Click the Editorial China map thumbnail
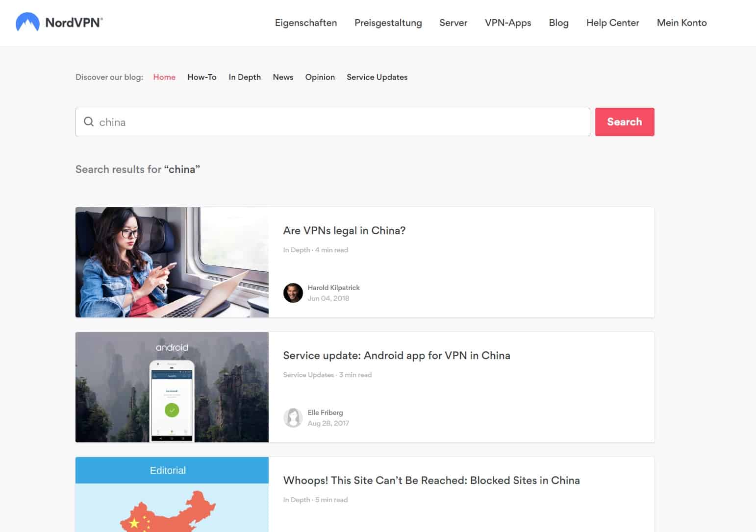 point(172,494)
